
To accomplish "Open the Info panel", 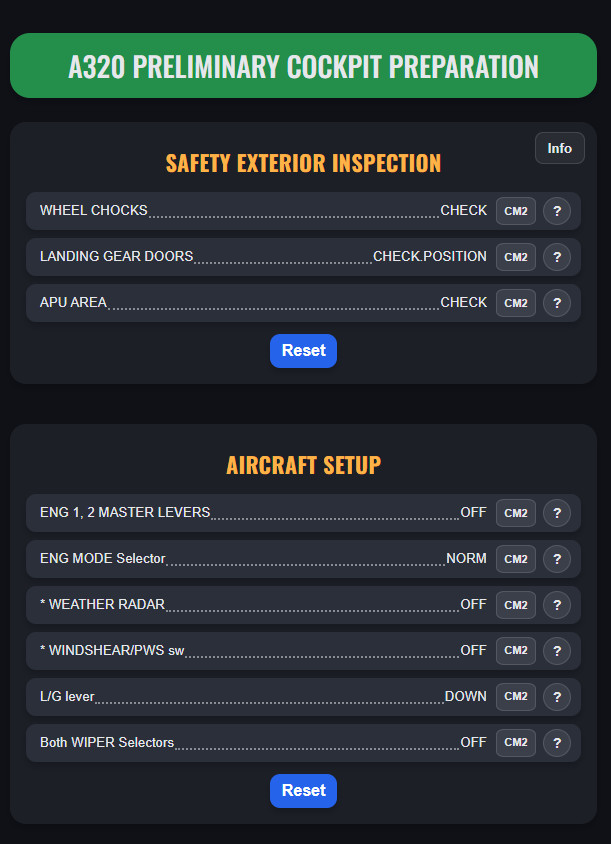I will point(559,148).
